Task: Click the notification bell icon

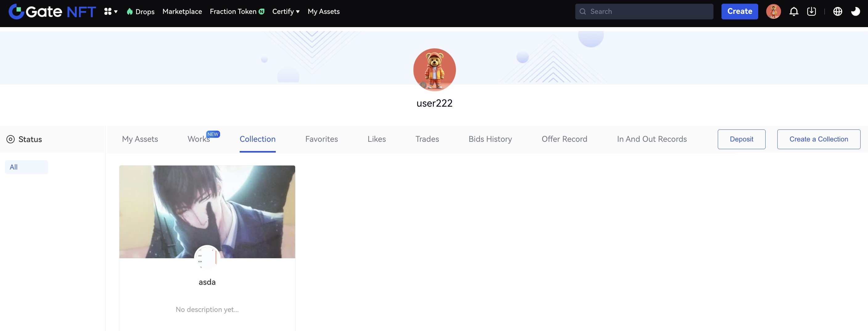Action: point(794,12)
